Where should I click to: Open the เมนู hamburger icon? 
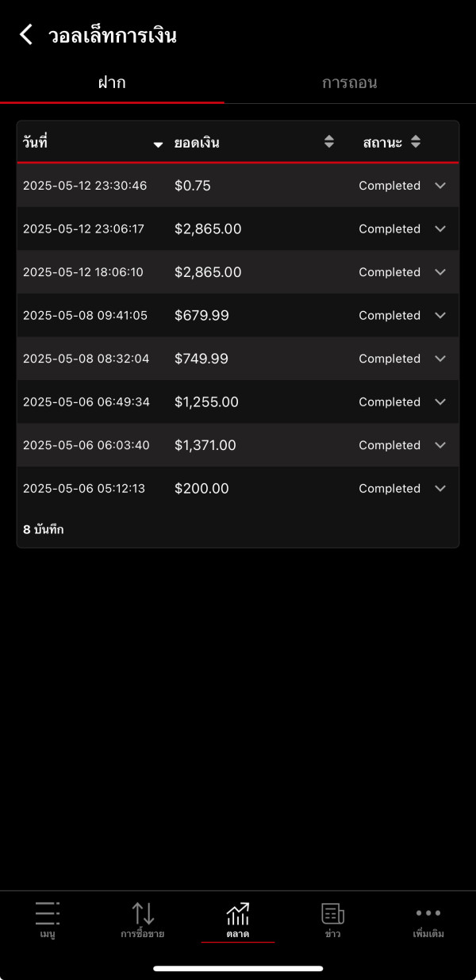48,913
